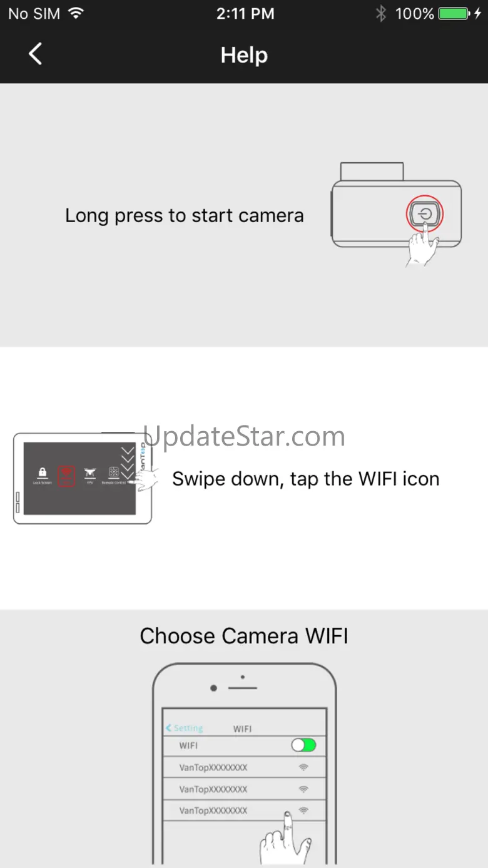Tap the Setting back link in illustration
The height and width of the screenshot is (868, 488).
pos(185,728)
